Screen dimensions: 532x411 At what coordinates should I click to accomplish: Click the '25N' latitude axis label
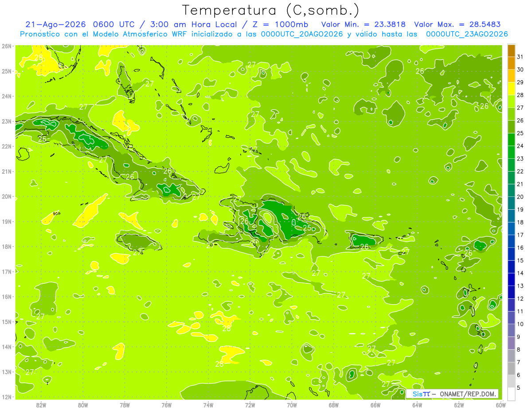click(x=7, y=71)
